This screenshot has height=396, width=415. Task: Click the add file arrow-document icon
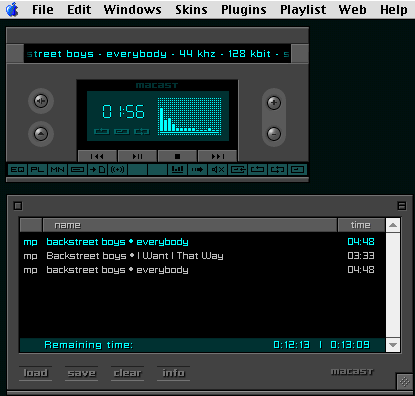[x=97, y=170]
